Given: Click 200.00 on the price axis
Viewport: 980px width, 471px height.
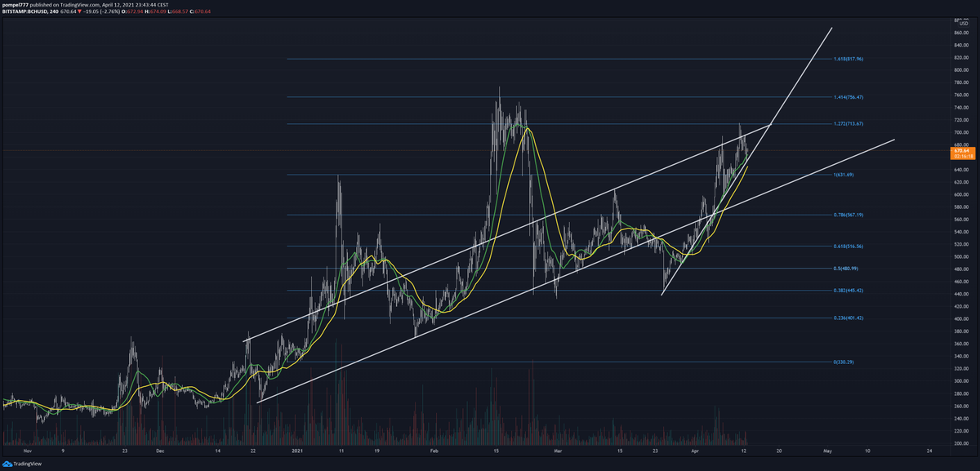Looking at the screenshot, I should pyautogui.click(x=960, y=443).
